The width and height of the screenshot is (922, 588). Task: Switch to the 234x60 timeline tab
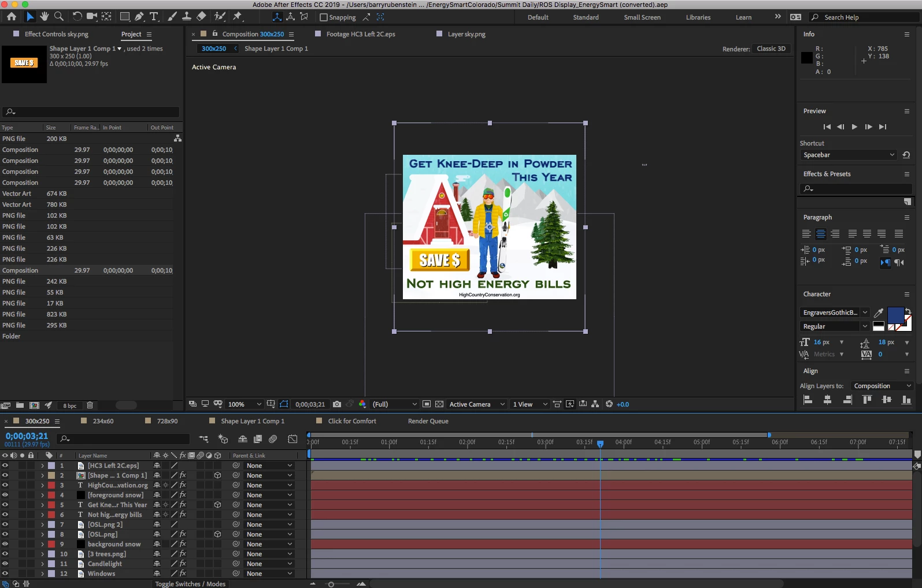[103, 421]
